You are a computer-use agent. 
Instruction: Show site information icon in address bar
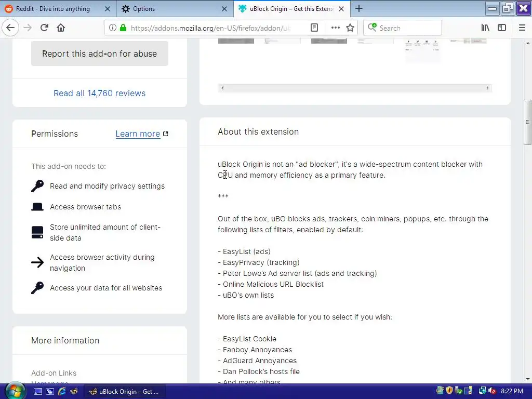(113, 28)
